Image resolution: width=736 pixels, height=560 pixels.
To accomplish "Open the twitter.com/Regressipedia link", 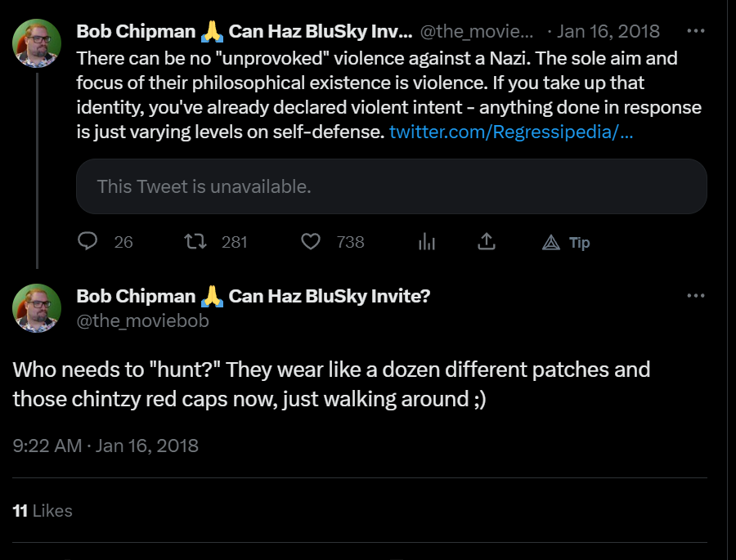I will click(x=511, y=132).
